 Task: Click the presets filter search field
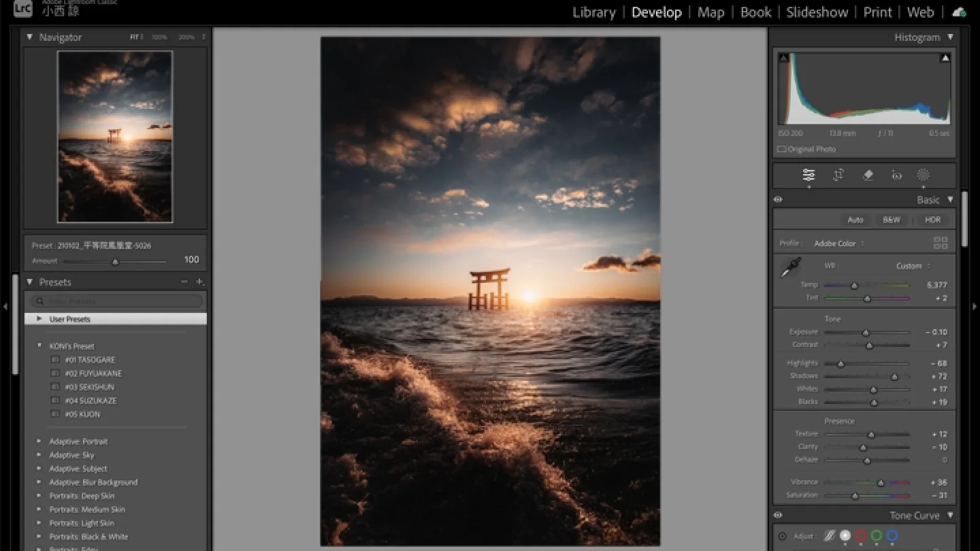[x=116, y=301]
